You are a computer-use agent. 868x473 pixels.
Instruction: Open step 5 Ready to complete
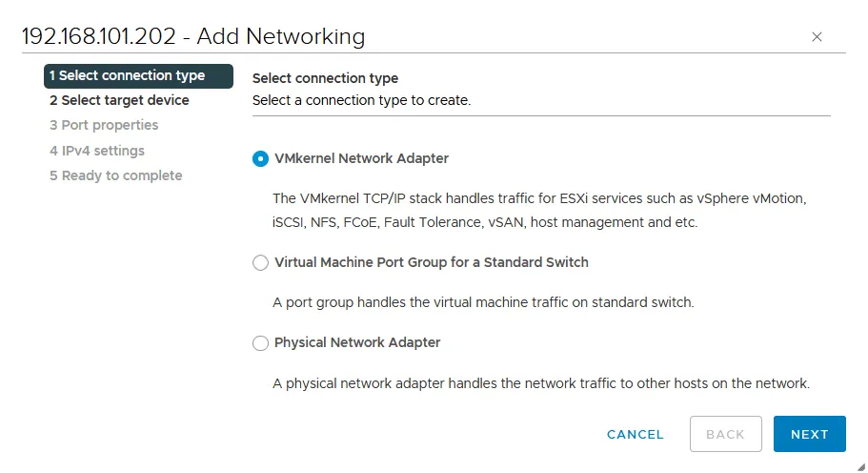(115, 175)
